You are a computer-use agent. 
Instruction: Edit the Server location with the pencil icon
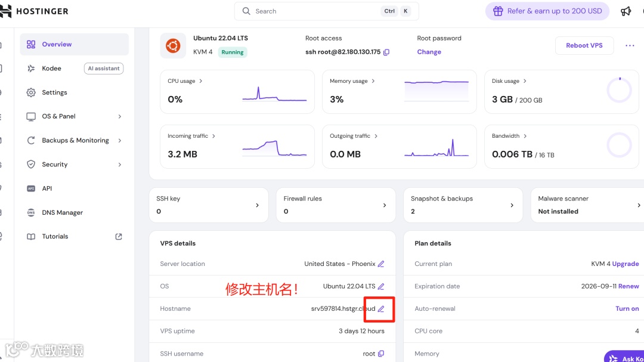pos(381,264)
